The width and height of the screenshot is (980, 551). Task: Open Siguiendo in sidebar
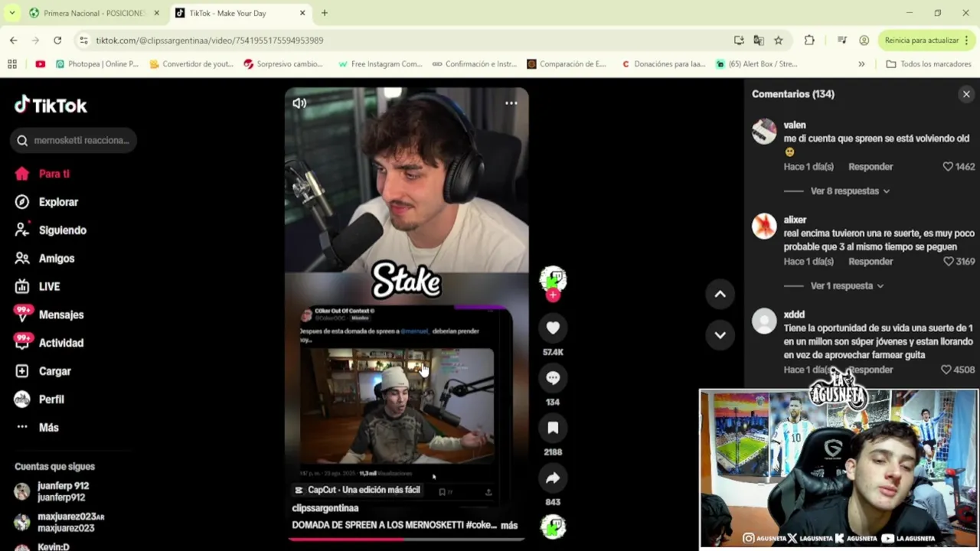[x=51, y=230]
